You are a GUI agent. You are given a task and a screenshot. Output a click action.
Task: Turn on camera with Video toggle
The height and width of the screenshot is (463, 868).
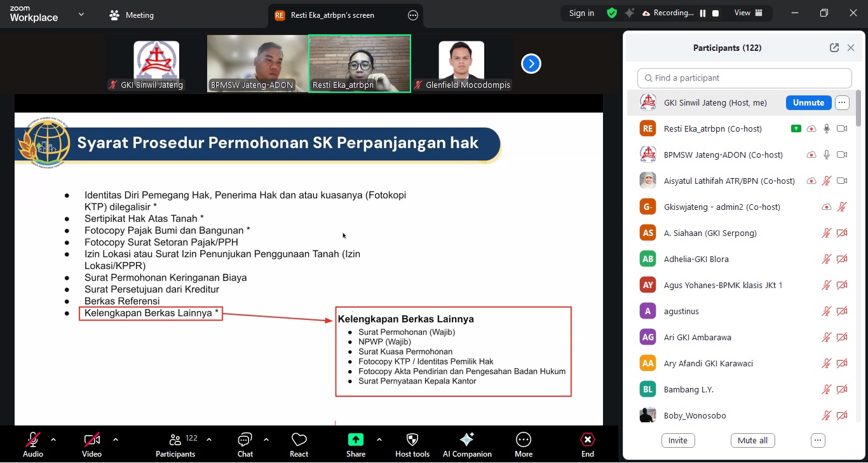(x=92, y=440)
